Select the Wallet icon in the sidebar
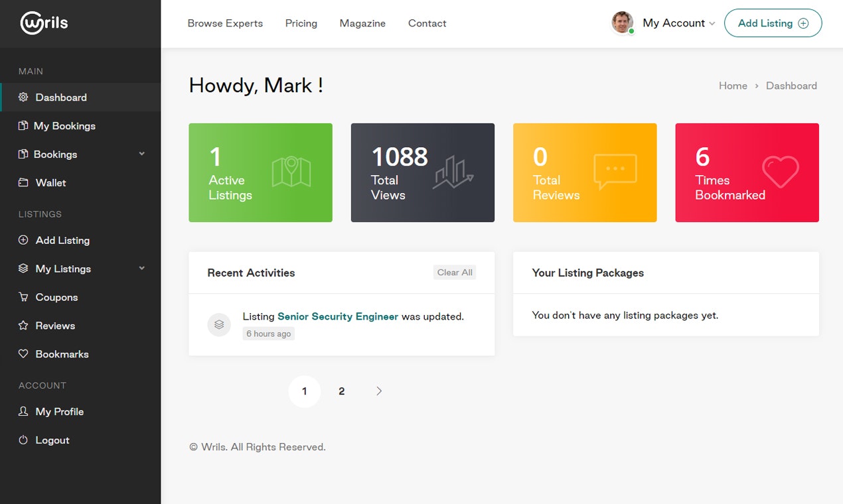 [x=22, y=182]
